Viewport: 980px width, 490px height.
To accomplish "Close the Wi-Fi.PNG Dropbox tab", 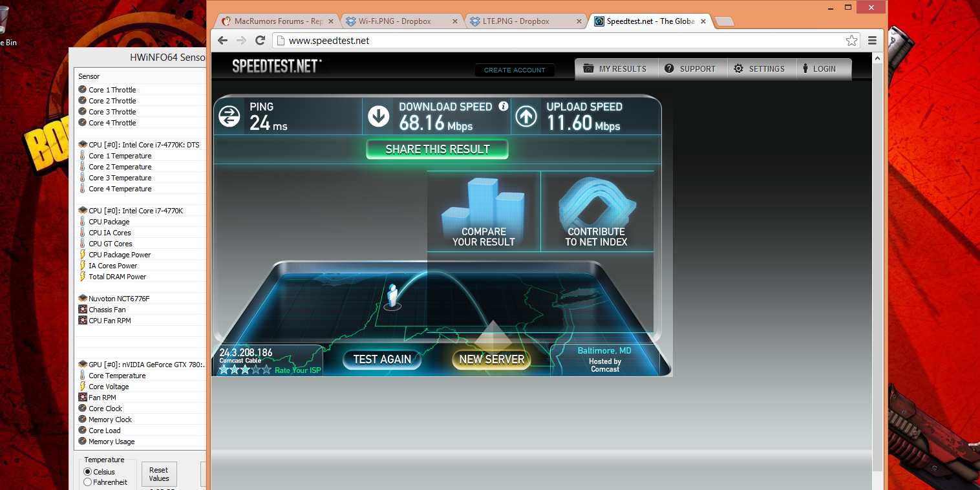I will click(x=455, y=21).
